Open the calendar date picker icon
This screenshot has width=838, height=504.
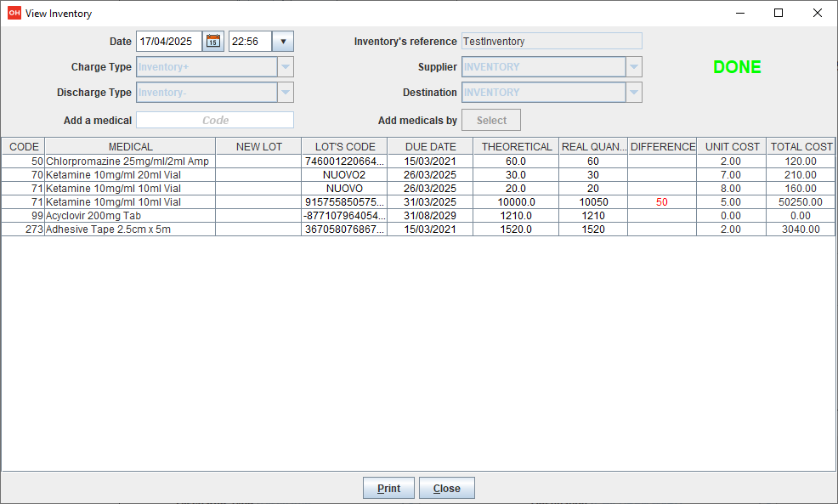[213, 42]
